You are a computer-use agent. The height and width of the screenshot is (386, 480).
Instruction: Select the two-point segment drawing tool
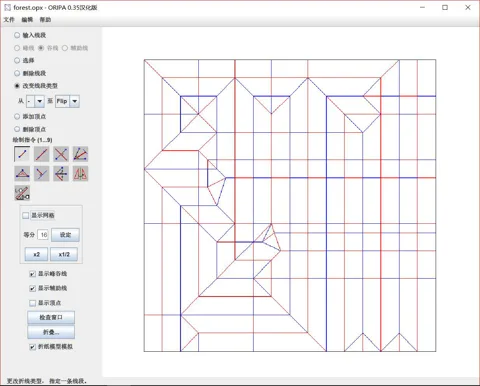pos(22,154)
